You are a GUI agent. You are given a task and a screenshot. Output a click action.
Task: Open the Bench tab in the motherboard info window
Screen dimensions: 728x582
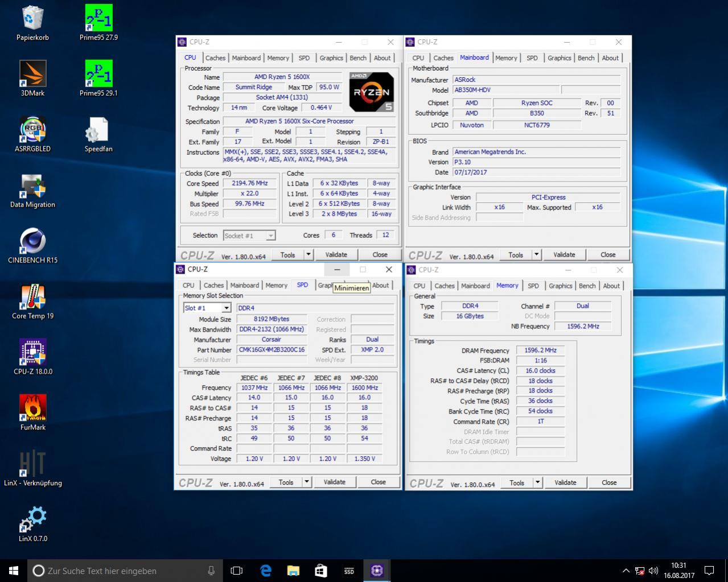tap(586, 58)
